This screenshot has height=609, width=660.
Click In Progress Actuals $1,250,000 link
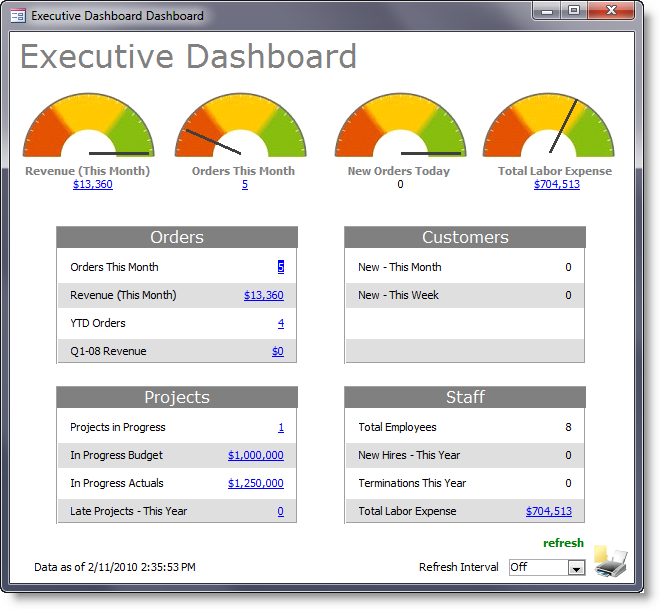point(255,483)
